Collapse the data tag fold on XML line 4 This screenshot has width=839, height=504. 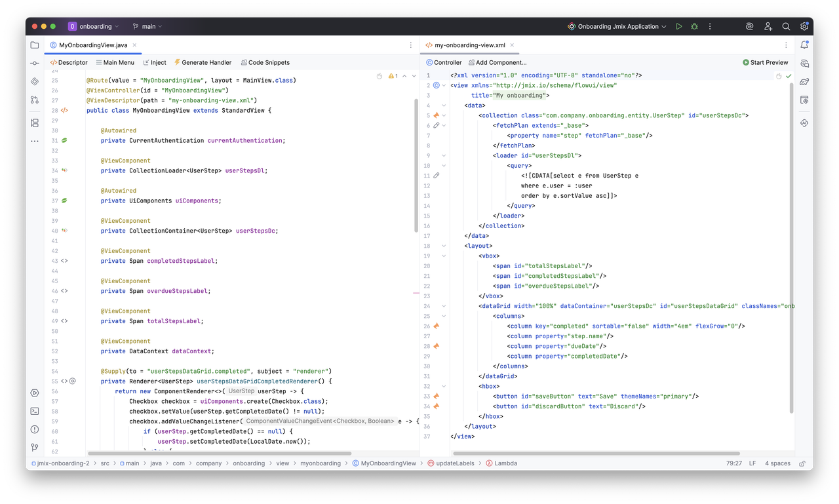pyautogui.click(x=444, y=106)
